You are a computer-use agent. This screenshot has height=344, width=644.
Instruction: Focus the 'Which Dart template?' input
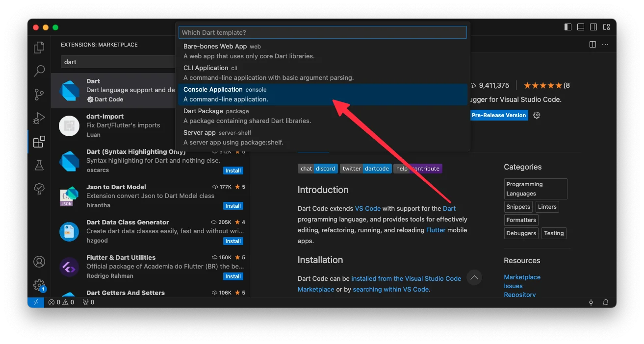point(323,32)
